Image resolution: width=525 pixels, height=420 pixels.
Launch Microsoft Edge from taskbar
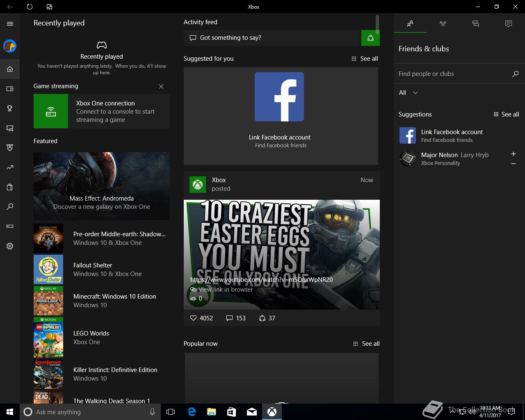pyautogui.click(x=192, y=412)
